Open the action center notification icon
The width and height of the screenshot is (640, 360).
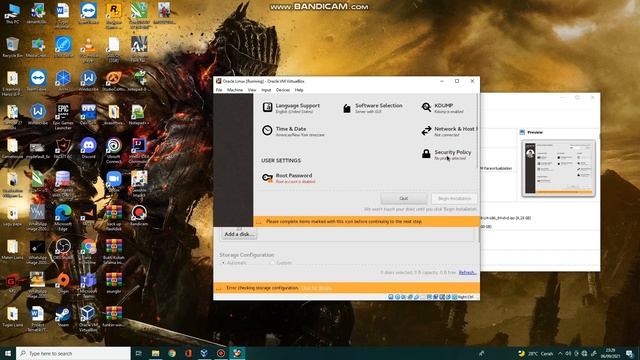[629, 353]
